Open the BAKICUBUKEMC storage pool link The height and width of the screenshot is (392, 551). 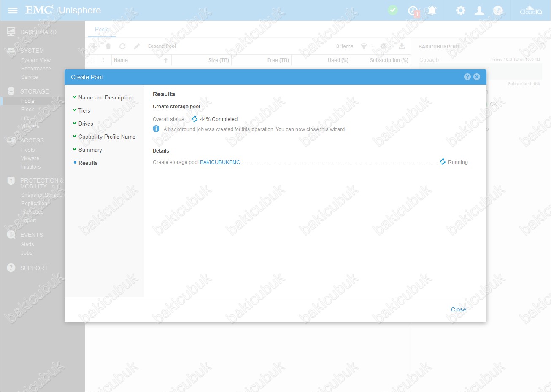tap(220, 162)
